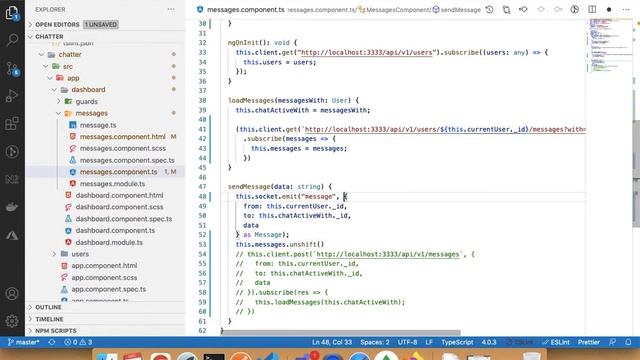Click 1 UNSAVED badge in Open Editors
640x360 pixels.
[101, 24]
